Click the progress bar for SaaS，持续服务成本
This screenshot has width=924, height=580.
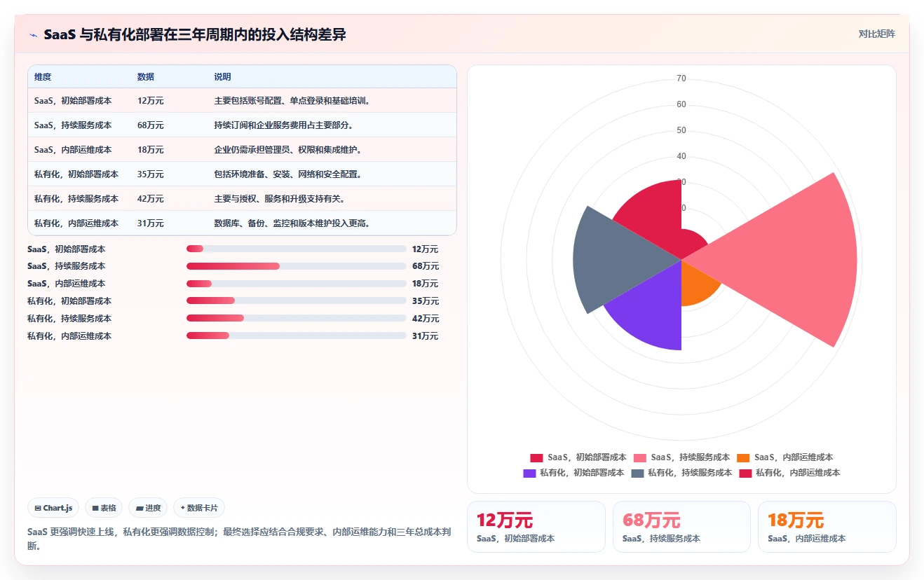[x=297, y=266]
